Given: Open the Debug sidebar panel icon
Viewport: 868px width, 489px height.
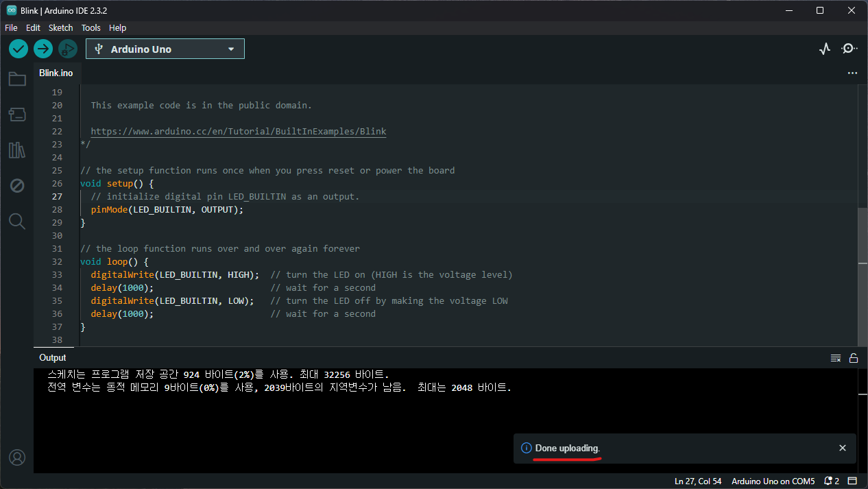Looking at the screenshot, I should point(17,186).
